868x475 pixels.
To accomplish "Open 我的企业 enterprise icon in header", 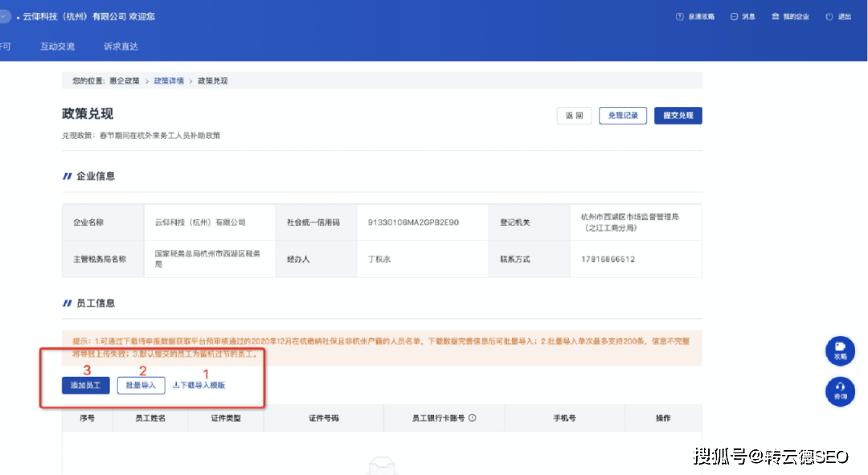I will (x=776, y=17).
